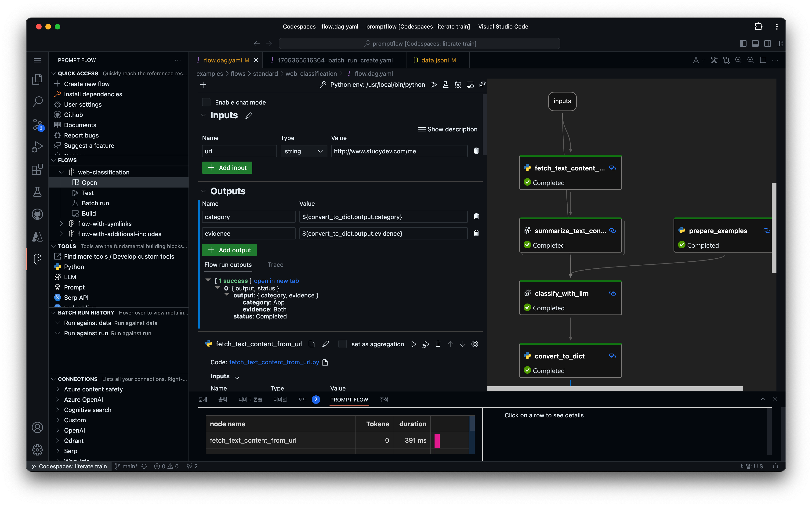Open Run and Debug view
Viewport: 812px width, 506px height.
pyautogui.click(x=37, y=147)
